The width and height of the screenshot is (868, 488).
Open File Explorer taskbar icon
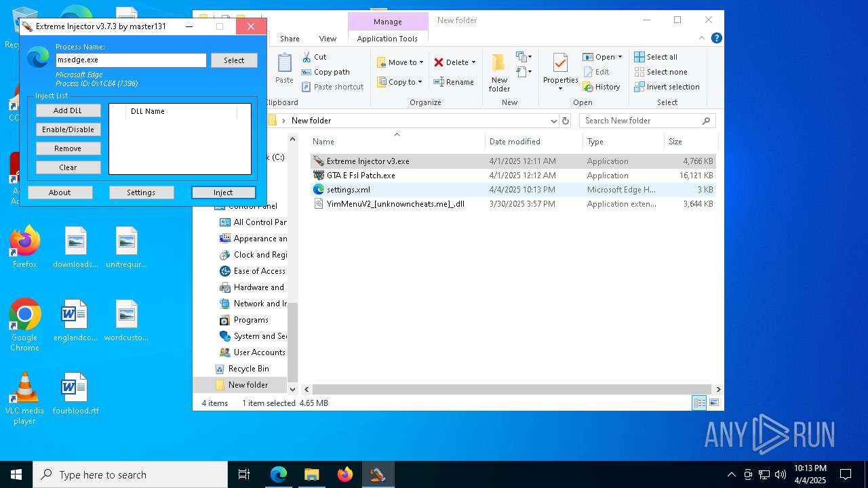point(312,474)
